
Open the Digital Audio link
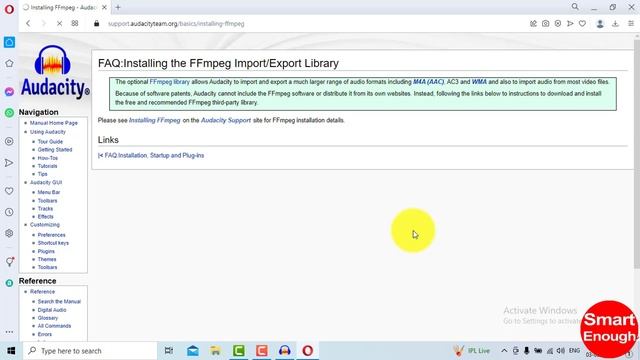tap(52, 310)
